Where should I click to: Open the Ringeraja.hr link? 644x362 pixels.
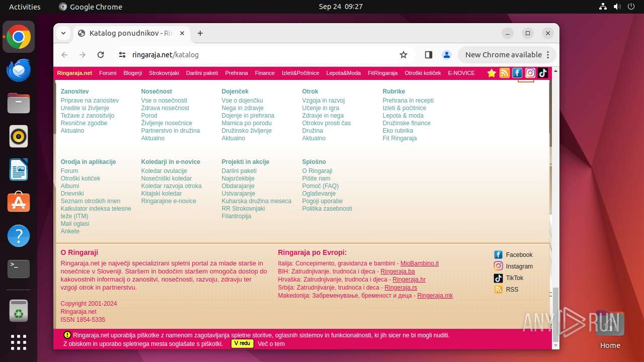pyautogui.click(x=409, y=280)
